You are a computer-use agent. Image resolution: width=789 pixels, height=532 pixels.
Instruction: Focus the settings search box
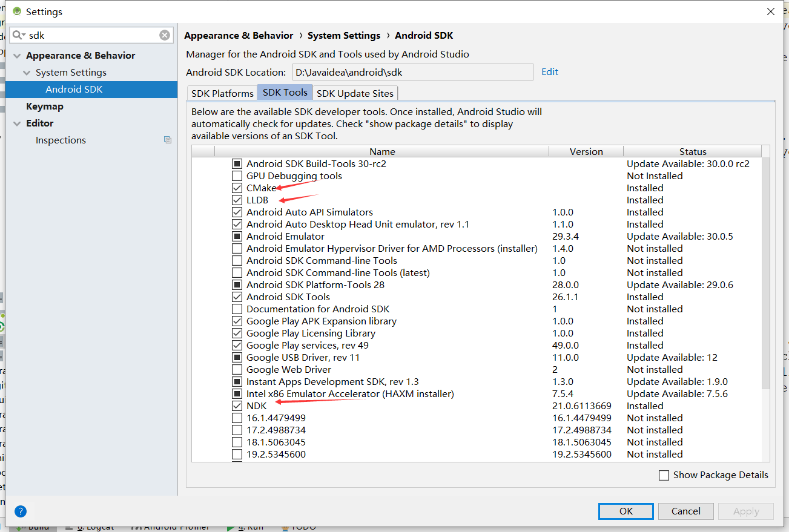(x=92, y=35)
